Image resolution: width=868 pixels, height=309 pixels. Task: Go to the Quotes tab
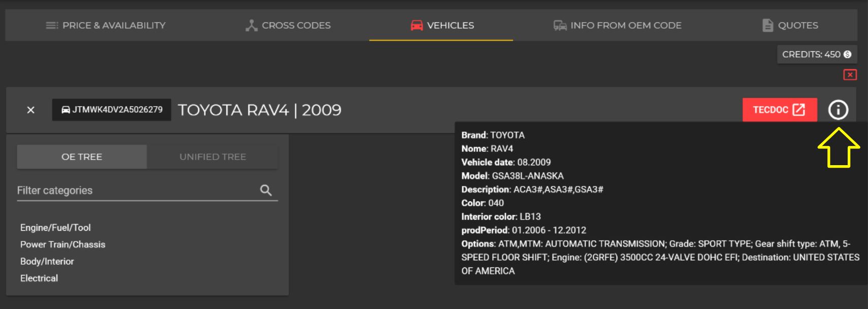tap(790, 25)
